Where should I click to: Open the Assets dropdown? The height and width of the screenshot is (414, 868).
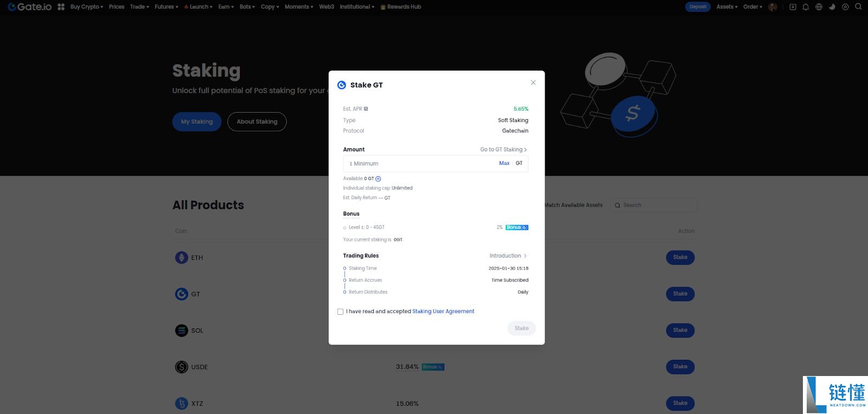[x=727, y=7]
